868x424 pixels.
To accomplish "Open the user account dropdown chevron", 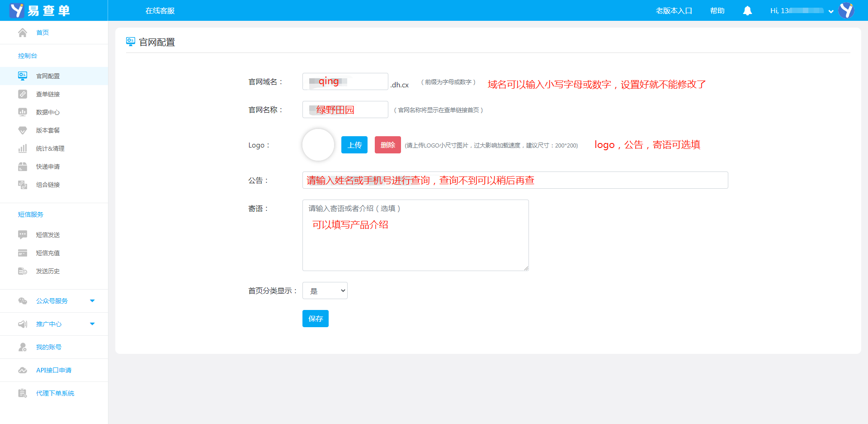I will click(831, 11).
